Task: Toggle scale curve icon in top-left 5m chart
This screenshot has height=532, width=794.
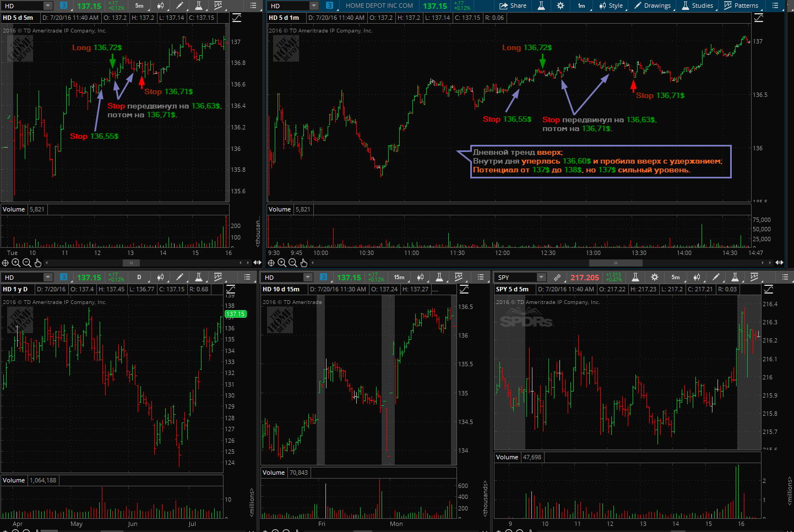Action: pyautogui.click(x=237, y=18)
